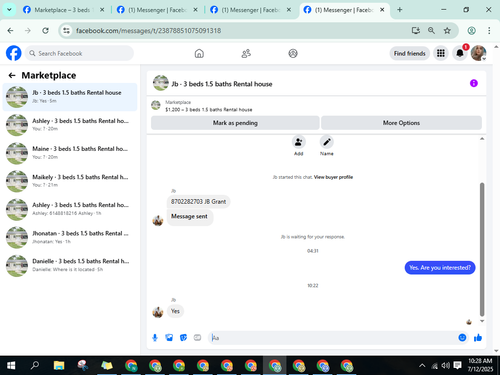The width and height of the screenshot is (500, 375).
Task: Open the notifications bell
Action: (x=460, y=53)
